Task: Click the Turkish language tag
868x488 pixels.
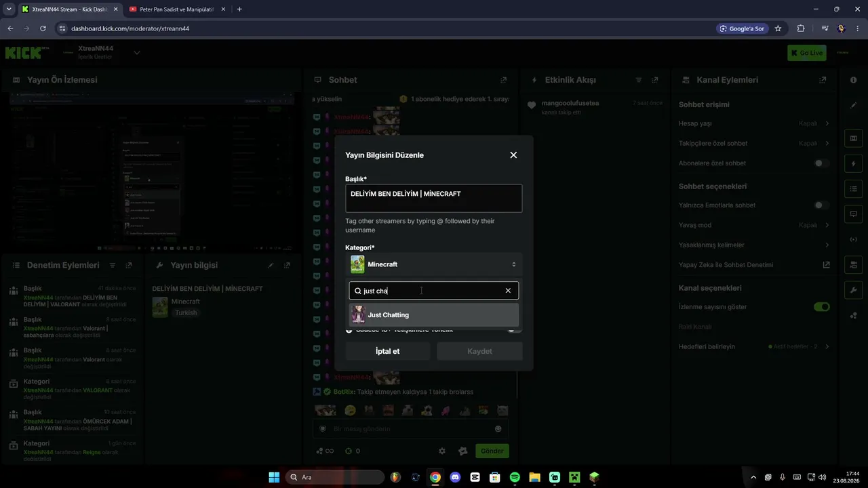Action: (x=186, y=313)
